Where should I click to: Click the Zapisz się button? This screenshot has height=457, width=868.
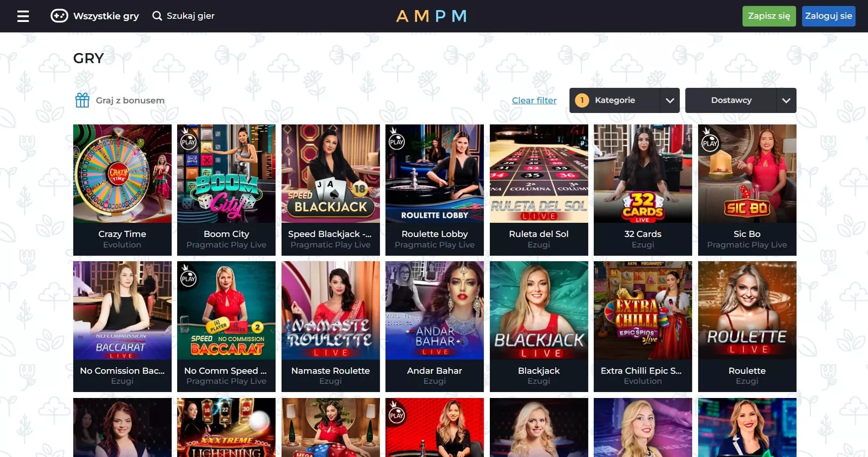(x=769, y=16)
